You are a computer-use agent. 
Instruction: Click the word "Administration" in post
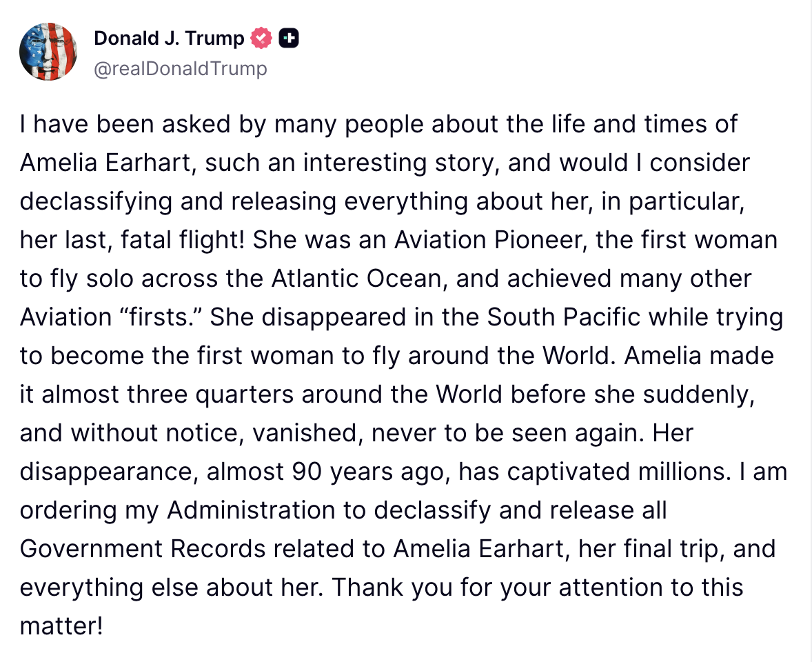(251, 510)
